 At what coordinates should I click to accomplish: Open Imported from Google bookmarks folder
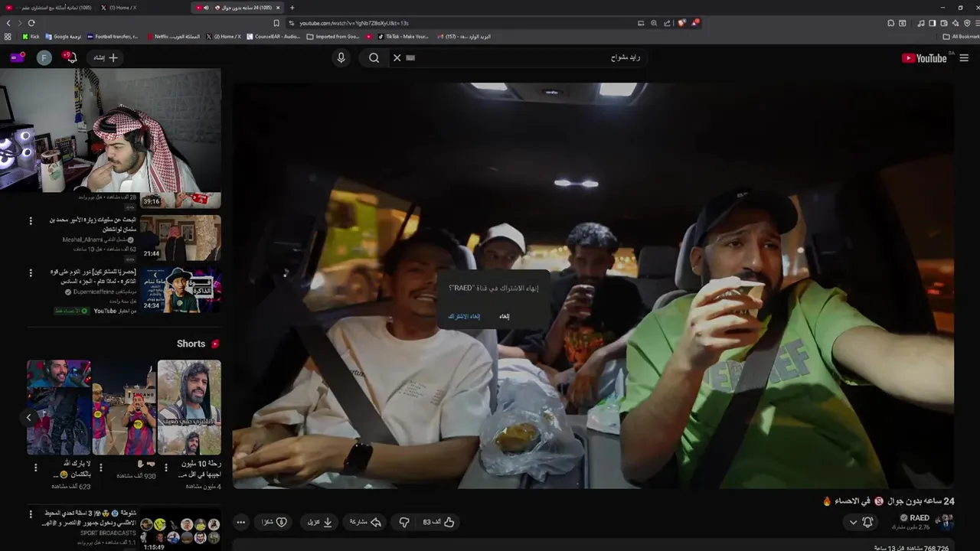(x=332, y=36)
